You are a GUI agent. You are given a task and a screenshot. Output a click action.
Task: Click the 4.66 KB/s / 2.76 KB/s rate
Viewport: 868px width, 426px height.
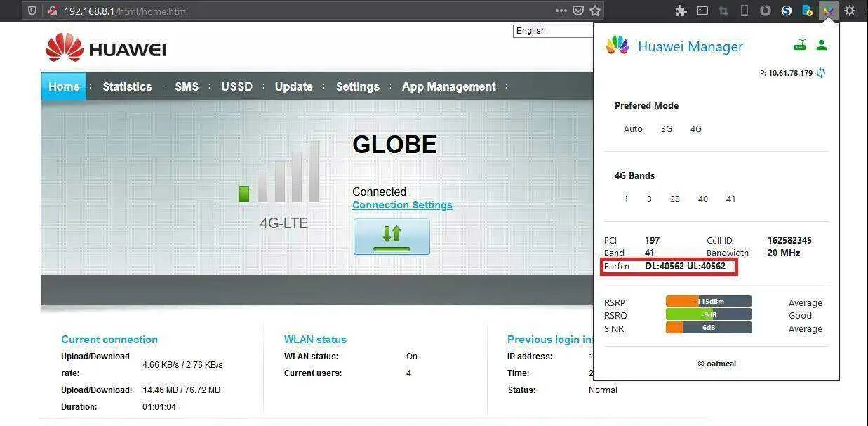(182, 365)
